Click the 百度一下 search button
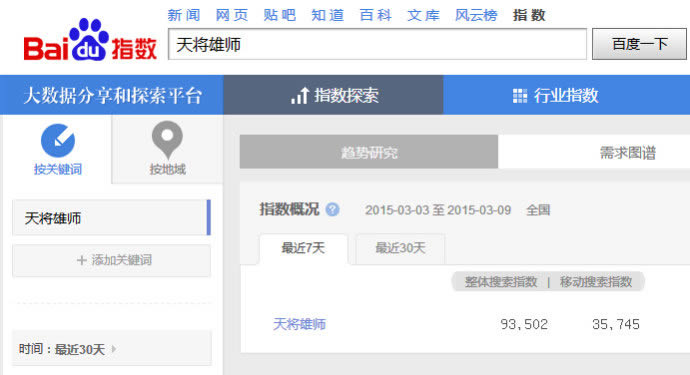The image size is (690, 375). coord(639,44)
